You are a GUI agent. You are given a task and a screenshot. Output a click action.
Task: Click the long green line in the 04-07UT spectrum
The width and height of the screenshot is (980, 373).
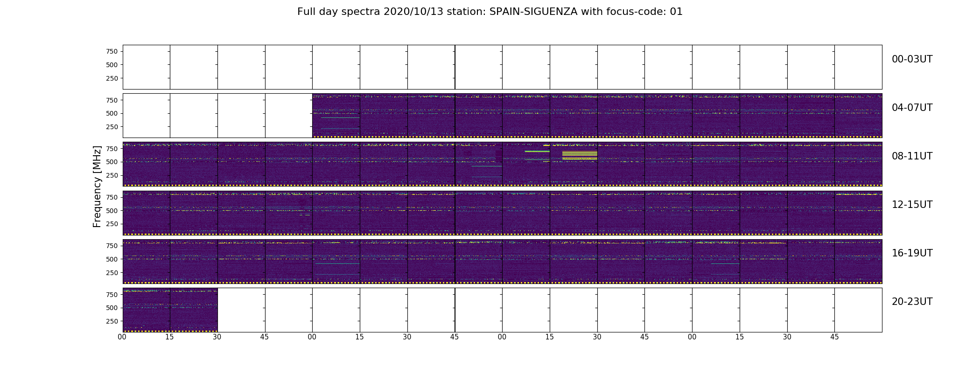tap(340, 118)
